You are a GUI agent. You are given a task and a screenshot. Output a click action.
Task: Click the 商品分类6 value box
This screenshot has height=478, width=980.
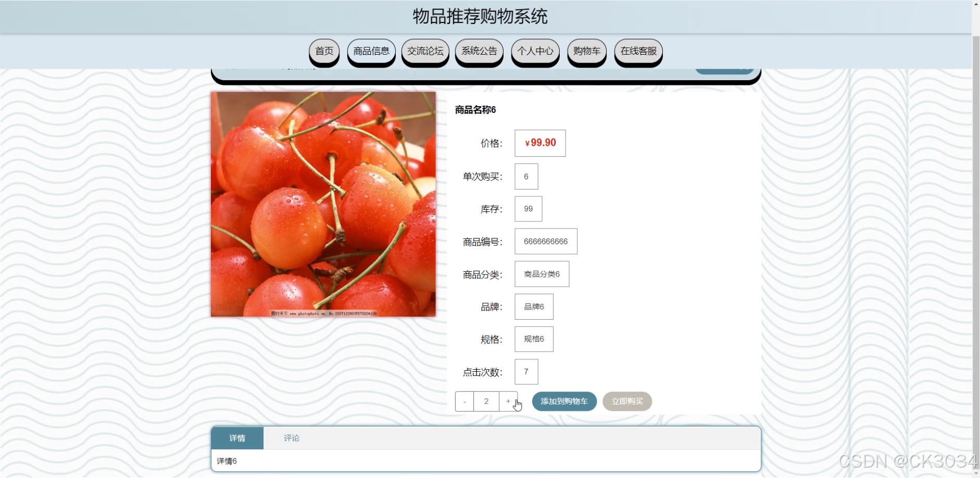(x=542, y=274)
